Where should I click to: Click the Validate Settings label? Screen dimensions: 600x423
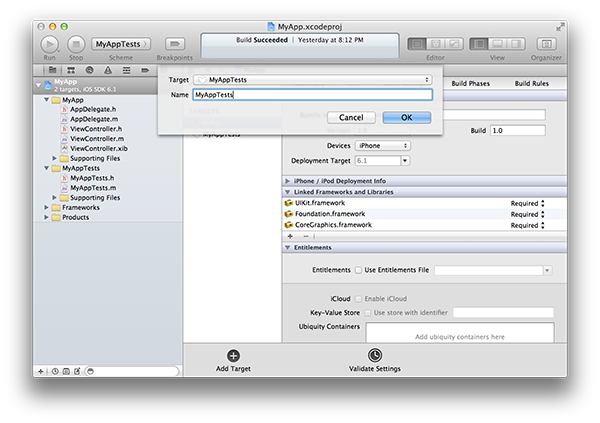tap(375, 369)
